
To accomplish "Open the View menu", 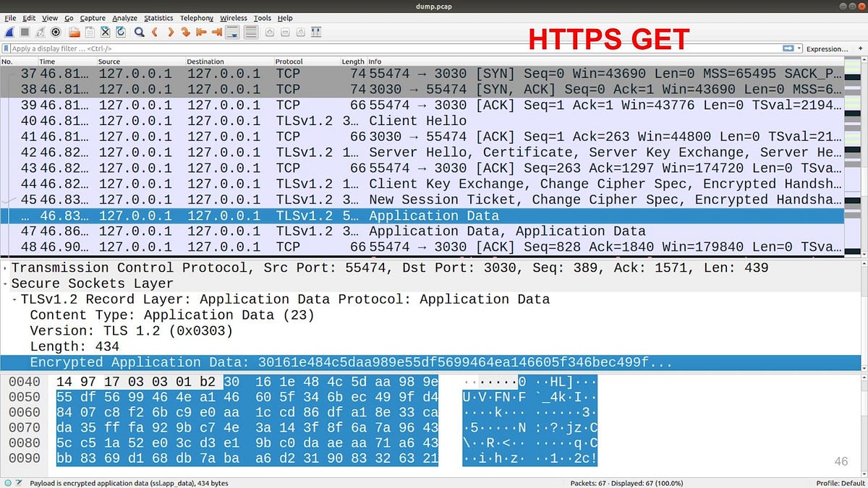I will coord(50,18).
